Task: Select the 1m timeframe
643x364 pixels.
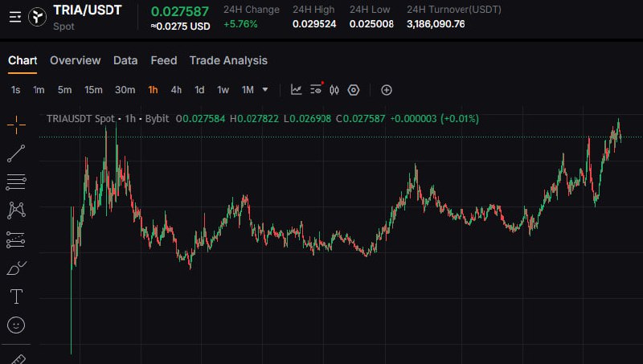Action: point(39,90)
